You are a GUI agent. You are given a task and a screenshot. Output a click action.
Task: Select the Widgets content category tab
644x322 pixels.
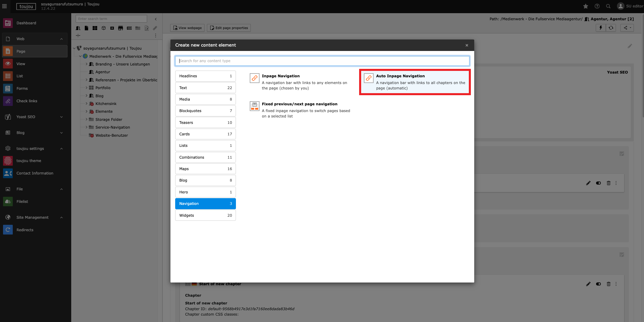tap(205, 215)
